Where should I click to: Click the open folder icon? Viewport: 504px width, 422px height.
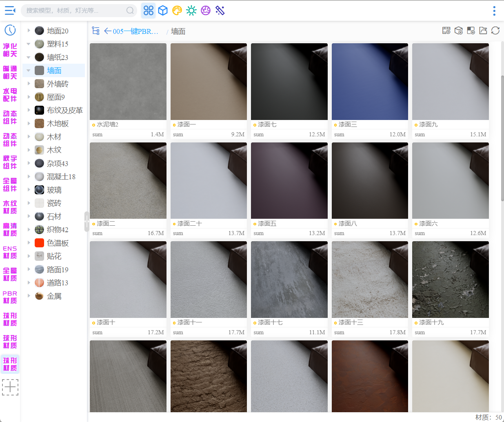[x=483, y=31]
